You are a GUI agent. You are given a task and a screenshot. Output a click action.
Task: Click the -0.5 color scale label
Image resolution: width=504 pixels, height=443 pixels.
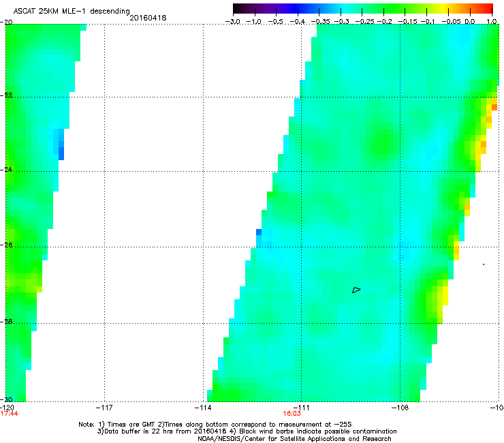coord(275,22)
